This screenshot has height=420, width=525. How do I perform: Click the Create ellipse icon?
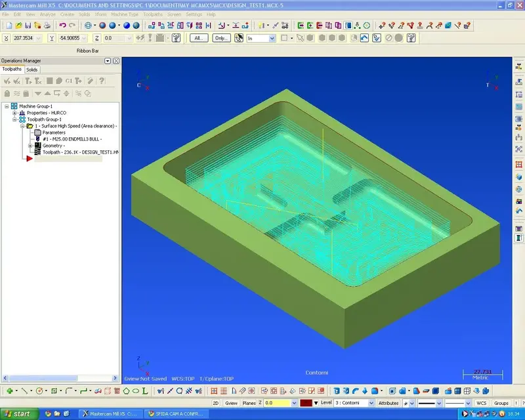136,391
